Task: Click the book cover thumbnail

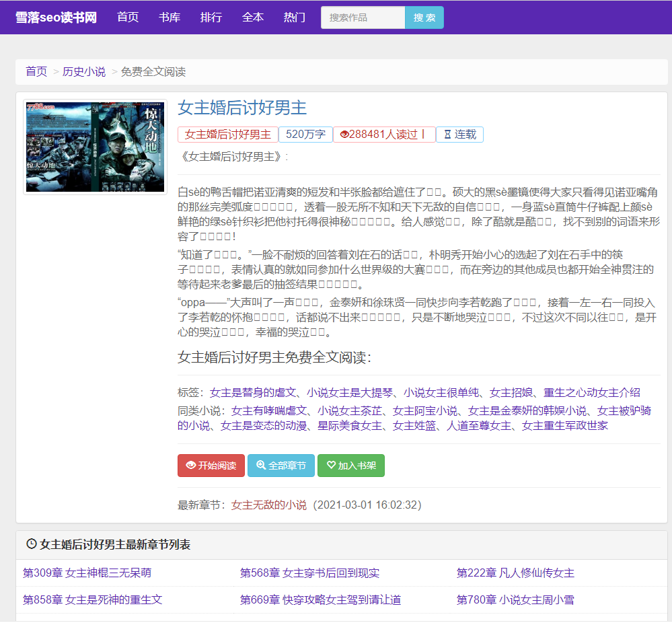Action: (95, 147)
